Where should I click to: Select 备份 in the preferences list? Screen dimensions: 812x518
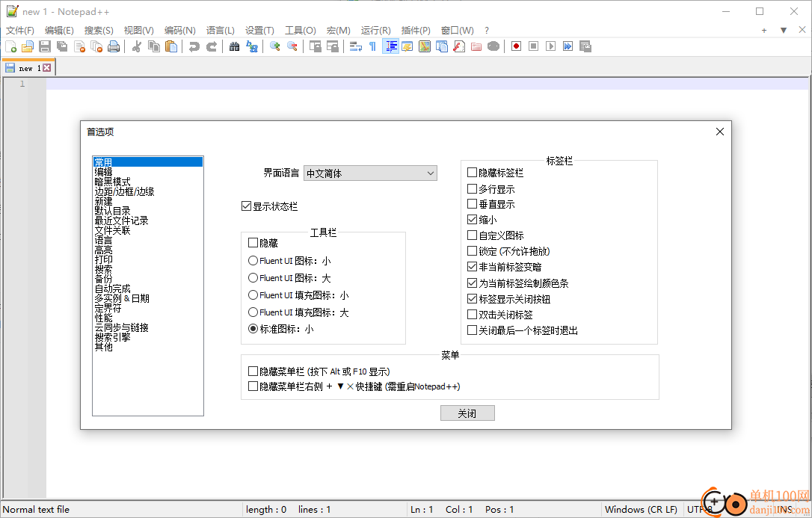tap(103, 279)
